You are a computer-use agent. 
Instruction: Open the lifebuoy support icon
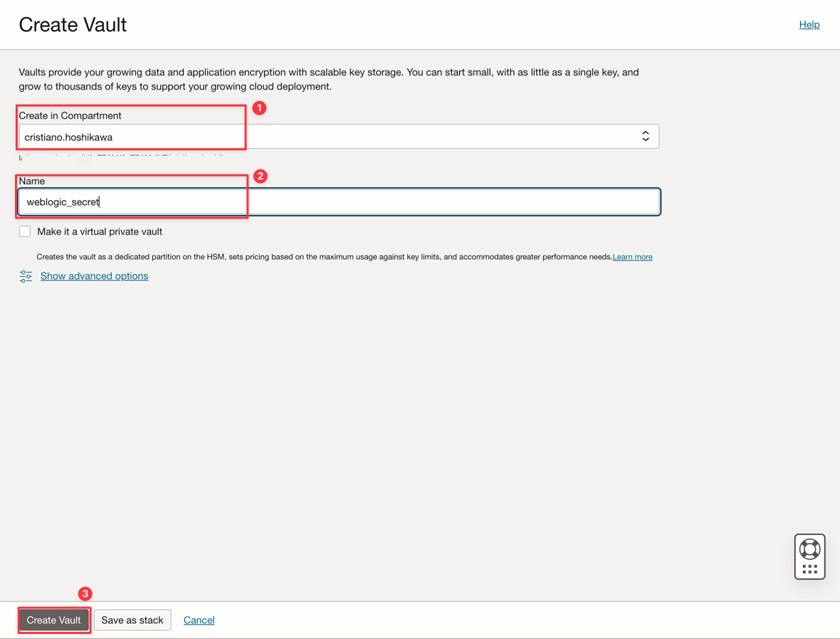pos(809,549)
